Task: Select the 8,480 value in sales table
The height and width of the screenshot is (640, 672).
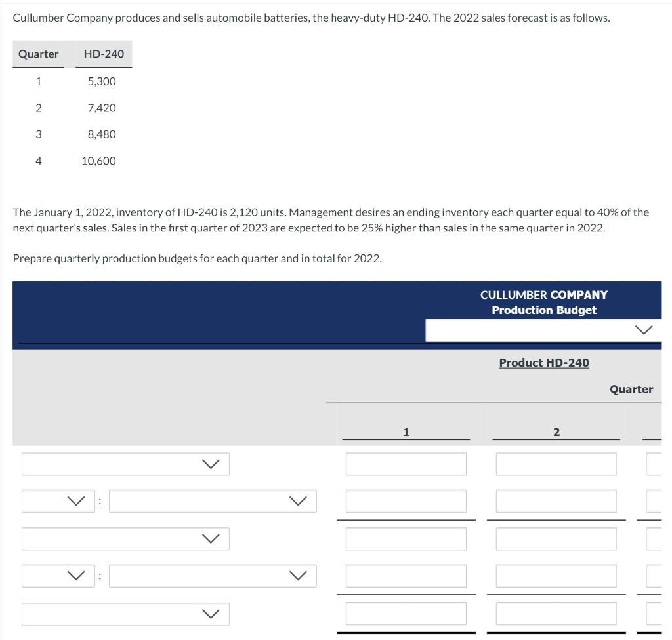Action: pyautogui.click(x=102, y=134)
